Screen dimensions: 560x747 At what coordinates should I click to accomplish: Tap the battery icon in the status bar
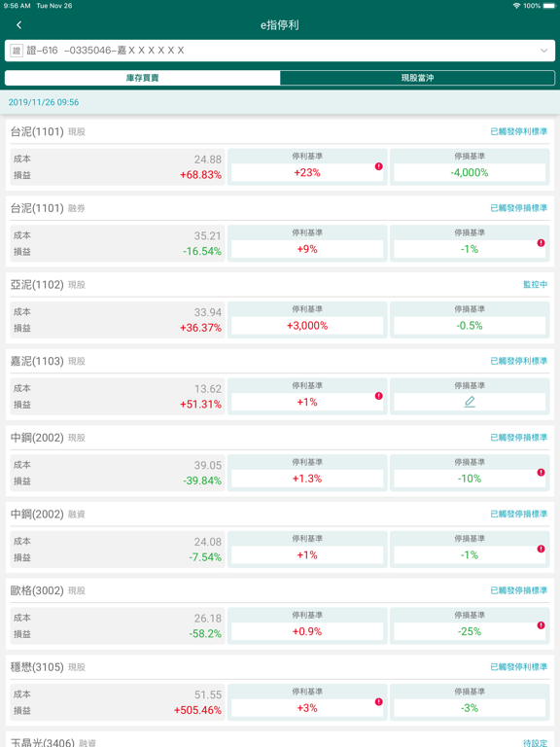pos(549,6)
